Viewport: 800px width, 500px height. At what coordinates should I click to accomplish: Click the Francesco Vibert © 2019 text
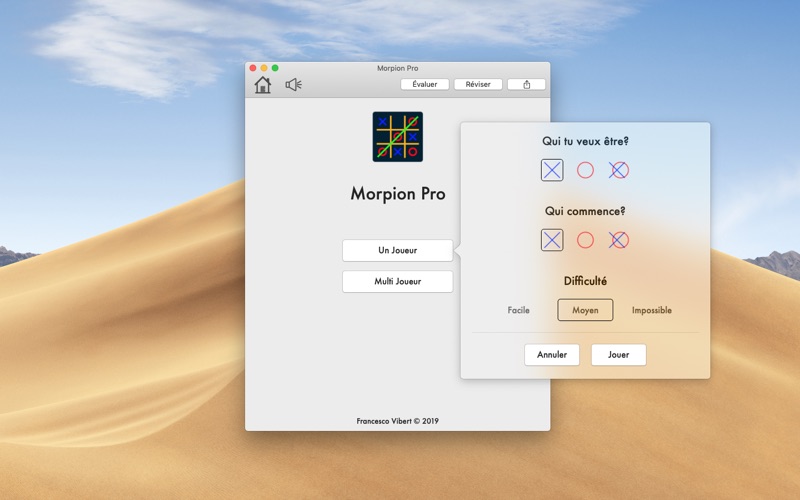point(397,421)
